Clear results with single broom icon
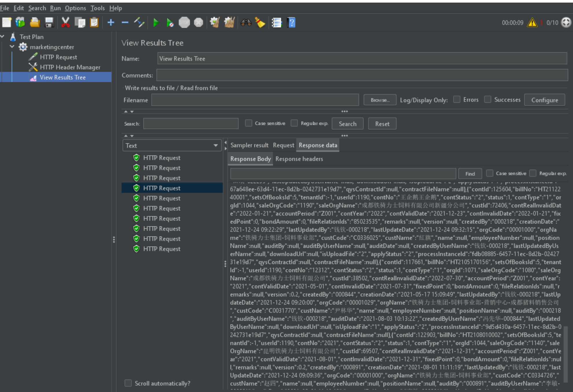This screenshot has width=573, height=392. coord(214,22)
